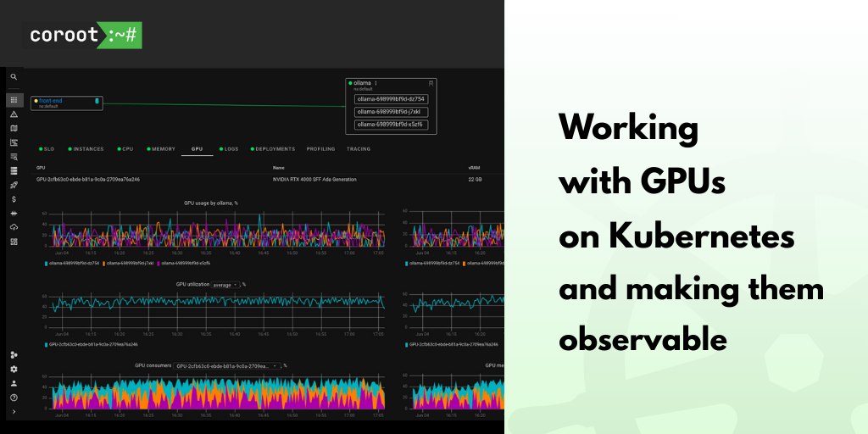Click the front-end application link

50,101
